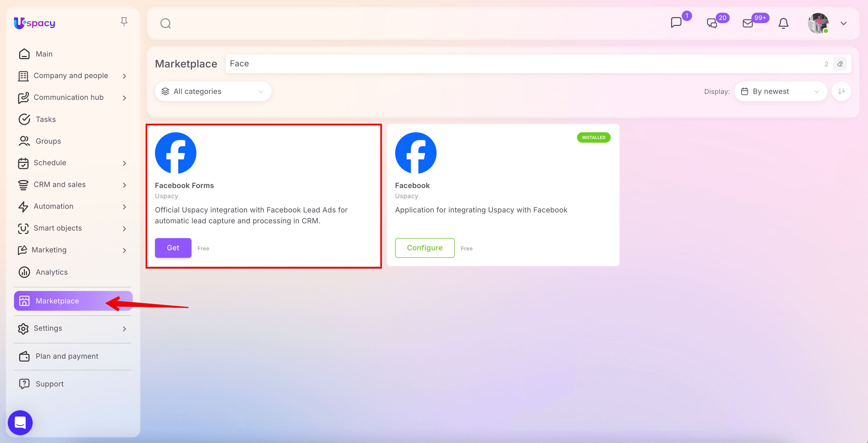Screen dimensions: 868x443
Task: Expand the Marketing chevron
Action: click(124, 250)
